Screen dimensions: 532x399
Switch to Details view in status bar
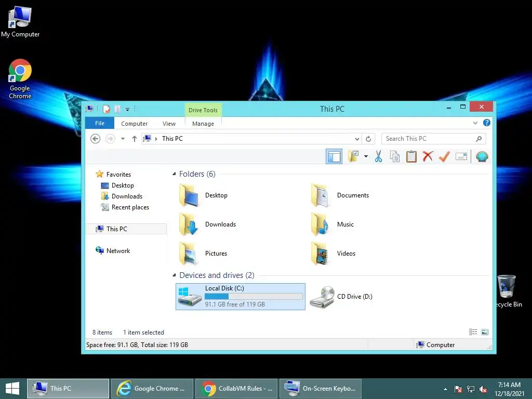click(473, 332)
